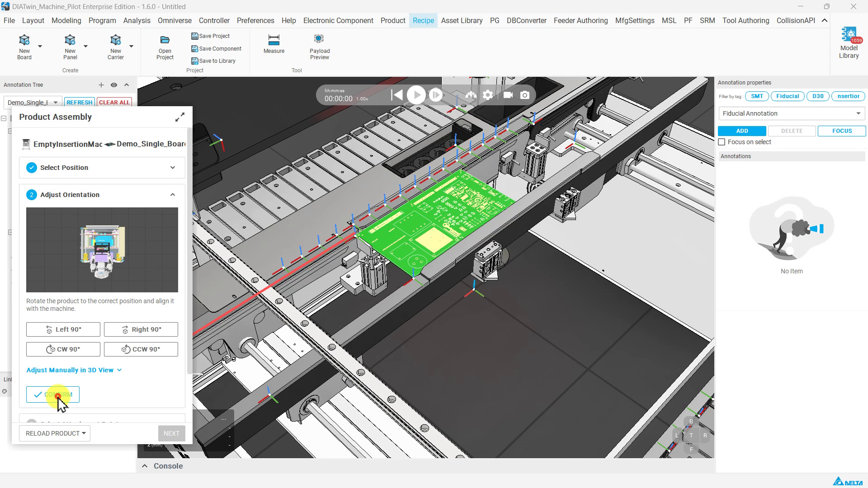This screenshot has height=488, width=868.
Task: Rotate product CW 90°
Action: [63, 349]
